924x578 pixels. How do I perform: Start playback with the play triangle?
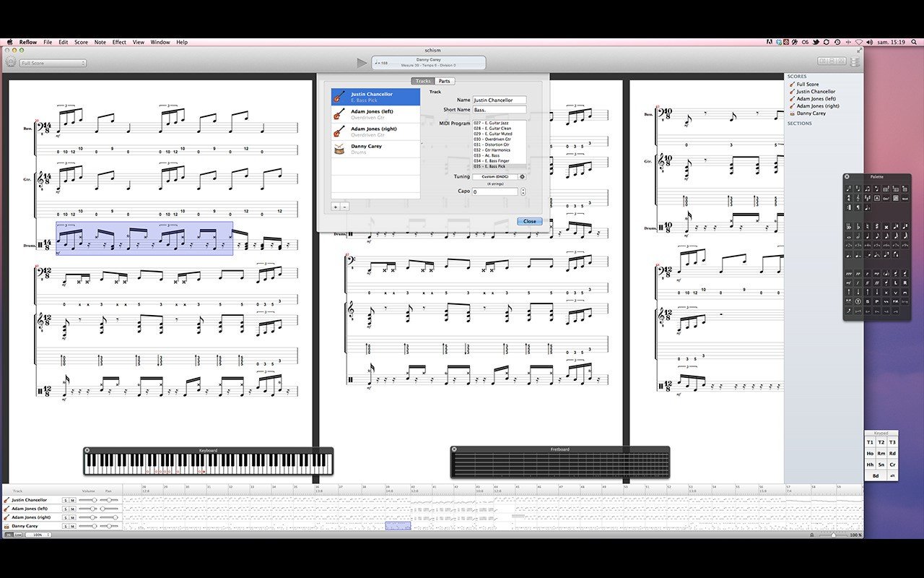tap(362, 63)
